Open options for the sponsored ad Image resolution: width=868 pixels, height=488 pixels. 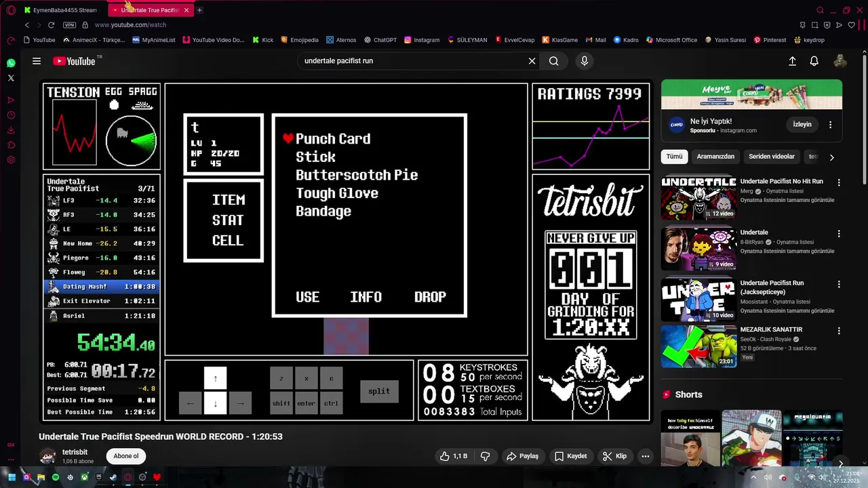pos(831,125)
